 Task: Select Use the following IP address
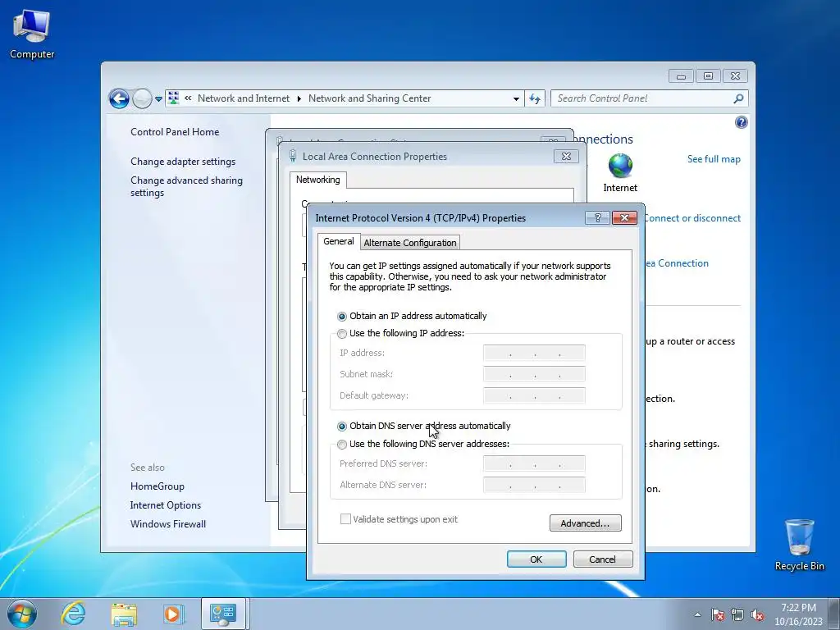(x=400, y=333)
